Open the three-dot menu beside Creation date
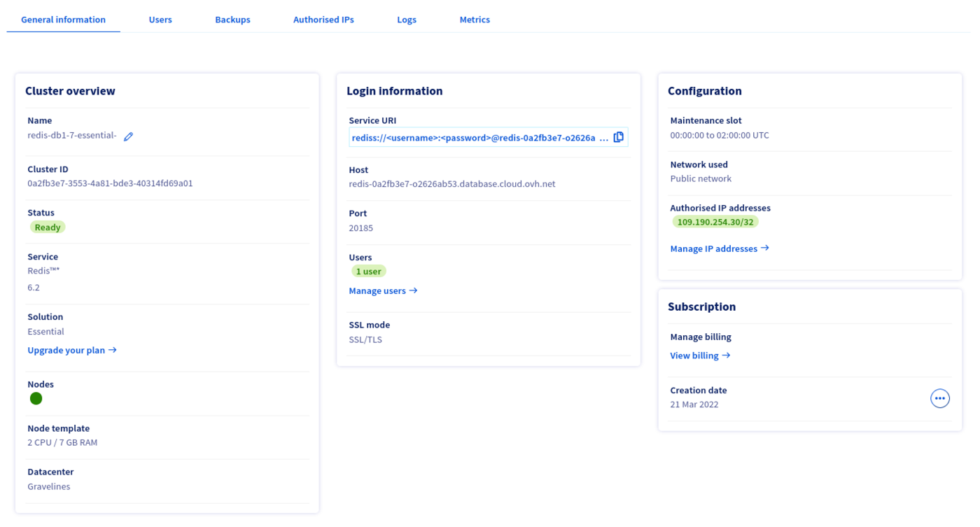This screenshot has width=980, height=527. click(939, 398)
